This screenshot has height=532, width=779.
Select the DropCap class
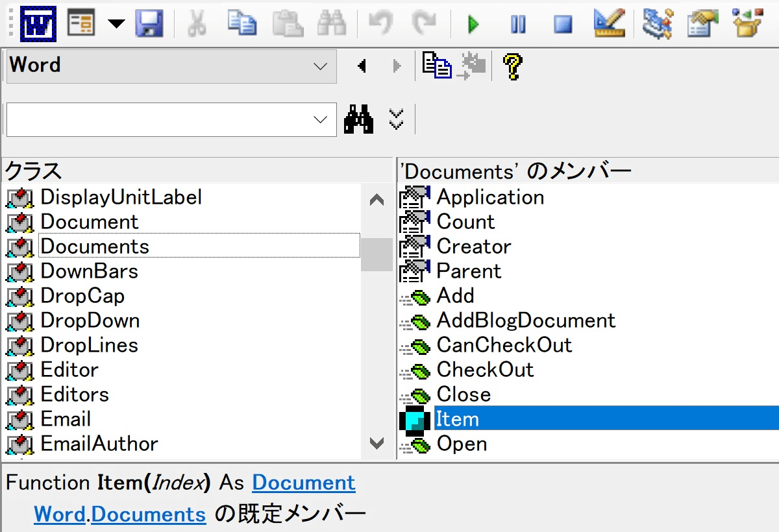point(82,296)
